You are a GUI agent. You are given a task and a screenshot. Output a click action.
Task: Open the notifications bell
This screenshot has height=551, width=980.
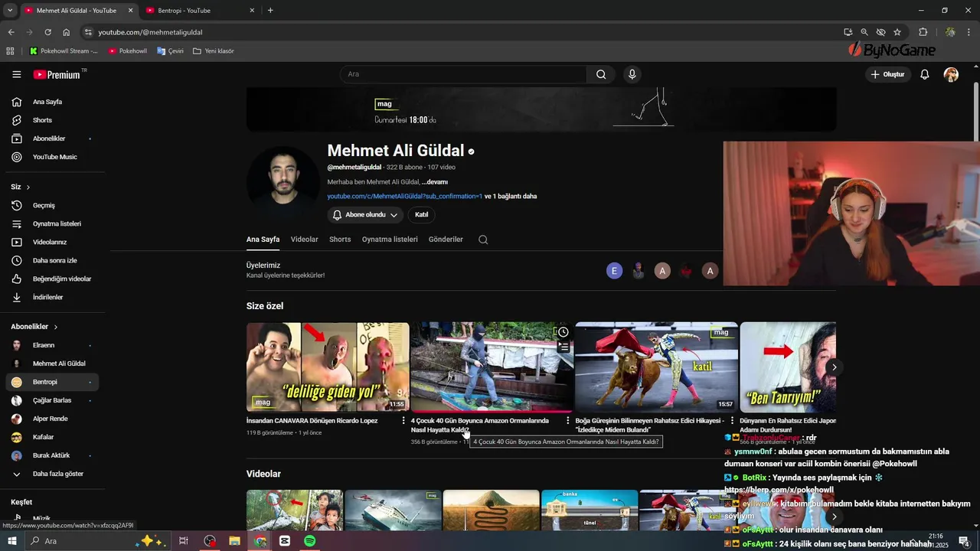pyautogui.click(x=925, y=74)
